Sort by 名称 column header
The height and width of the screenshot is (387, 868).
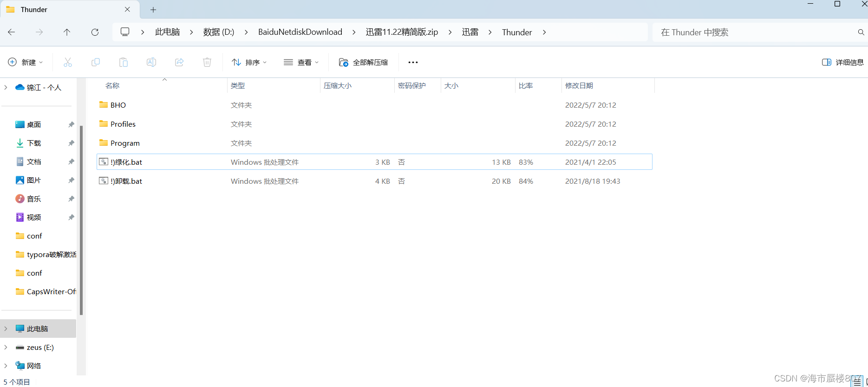[112, 85]
